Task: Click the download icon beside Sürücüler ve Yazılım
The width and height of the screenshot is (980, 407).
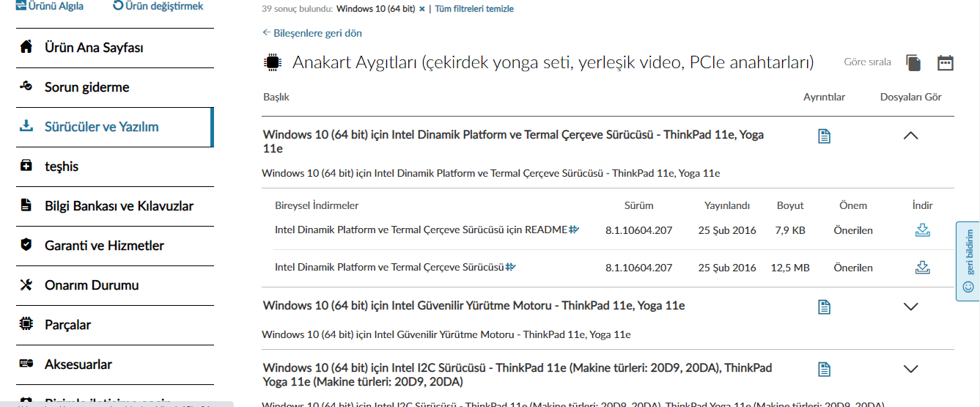Action: pyautogui.click(x=26, y=126)
